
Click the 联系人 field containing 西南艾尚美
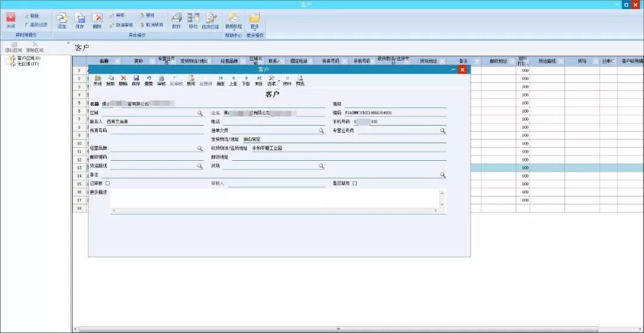tap(154, 122)
